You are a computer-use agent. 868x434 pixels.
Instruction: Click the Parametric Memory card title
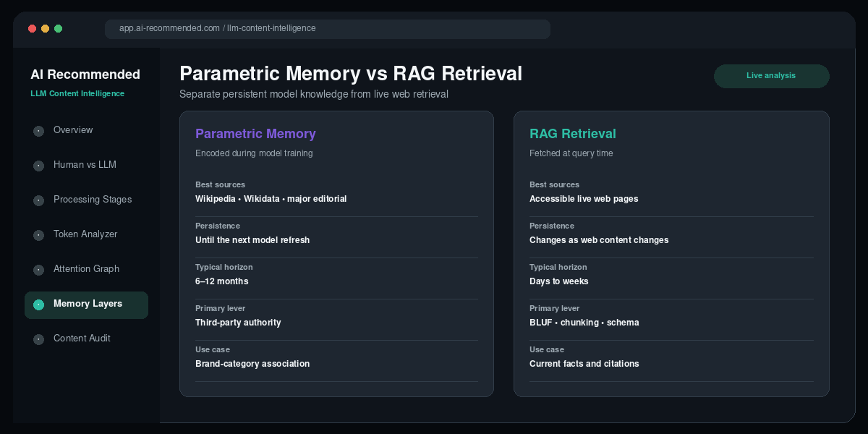pos(255,134)
